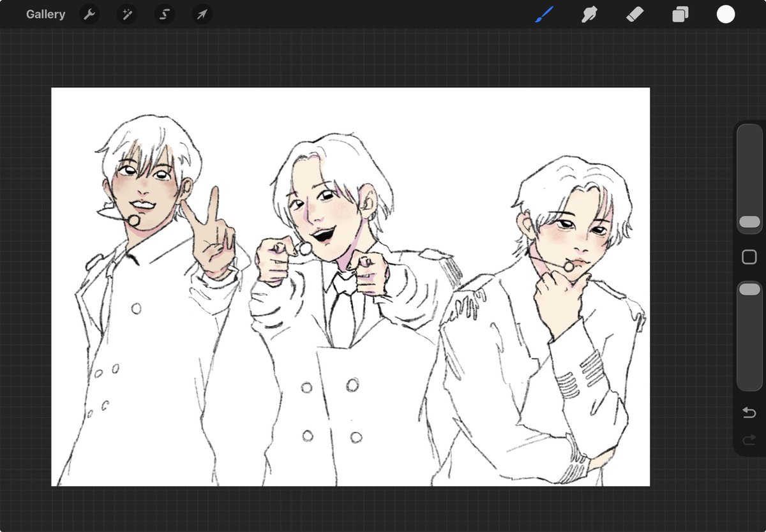The image size is (766, 532).
Task: Open the Layers panel
Action: point(680,14)
